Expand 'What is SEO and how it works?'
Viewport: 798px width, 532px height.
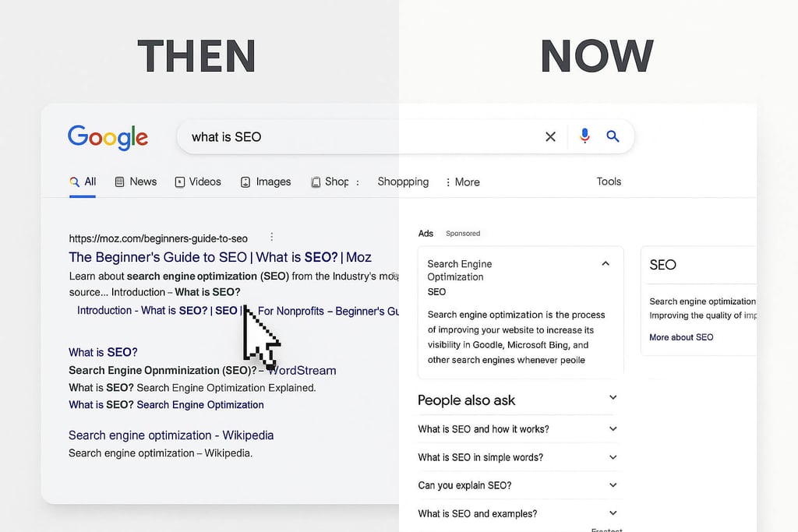pyautogui.click(x=613, y=429)
